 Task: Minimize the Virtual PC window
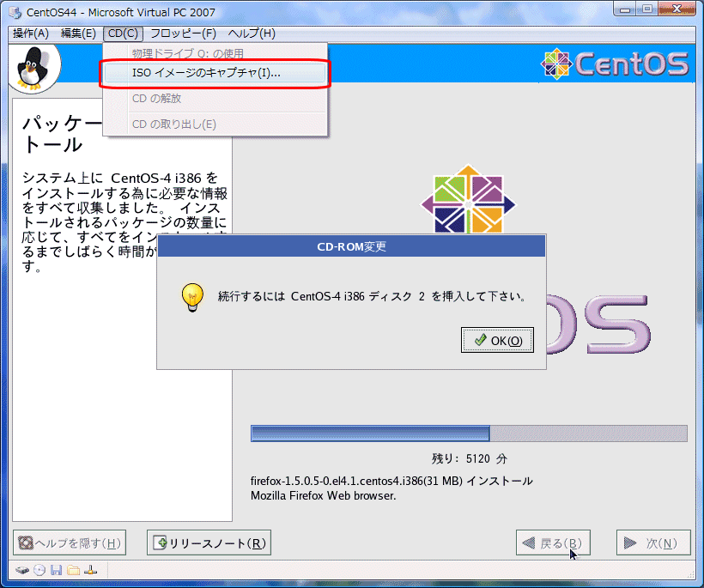624,9
